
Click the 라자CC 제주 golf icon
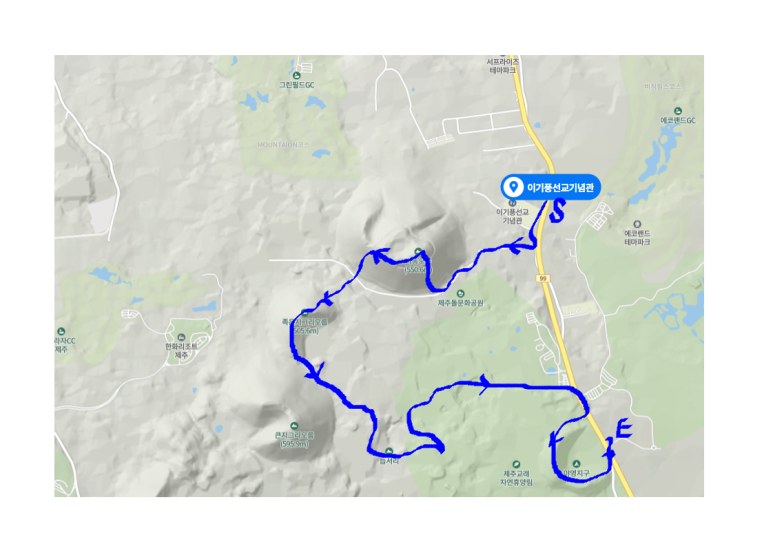(x=61, y=331)
